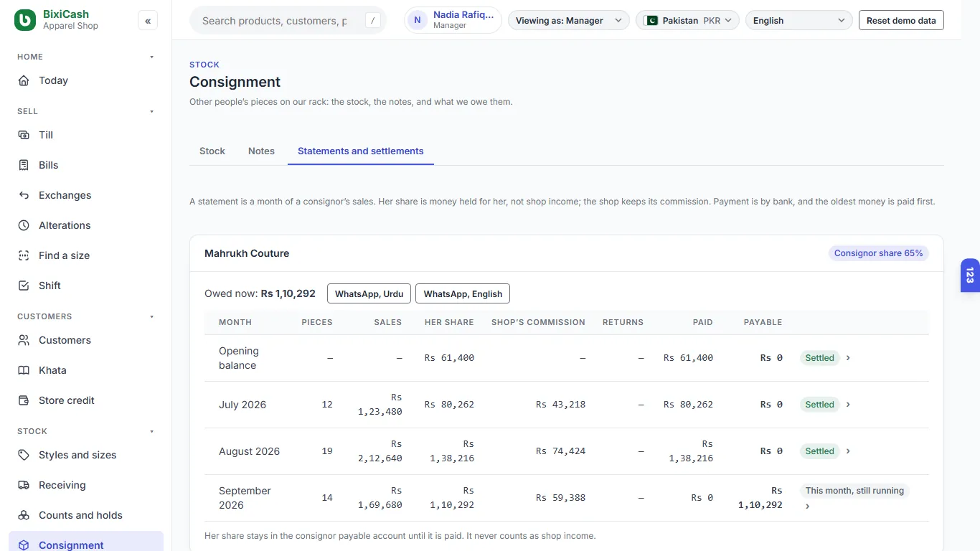Click the 123 side tab

pyautogui.click(x=970, y=275)
